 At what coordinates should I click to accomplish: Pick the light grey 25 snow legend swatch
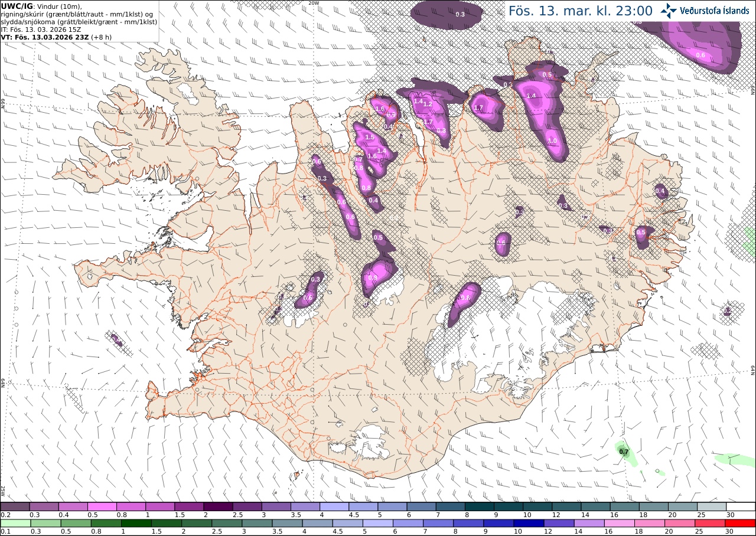coord(712,506)
